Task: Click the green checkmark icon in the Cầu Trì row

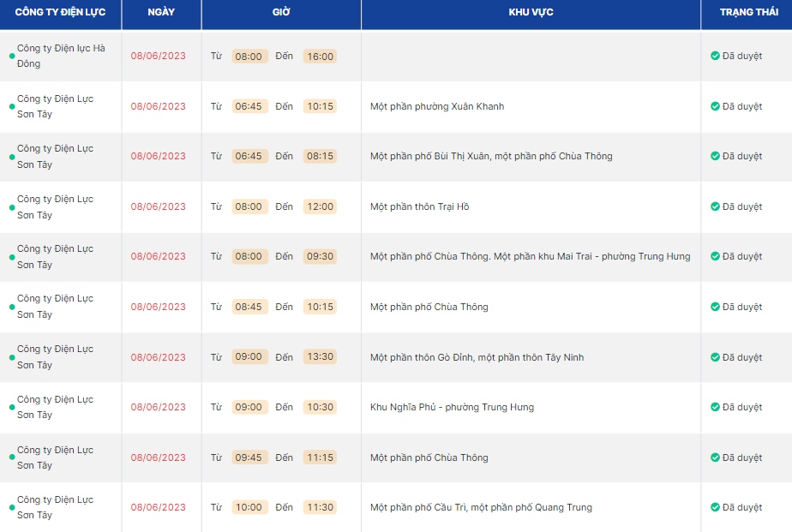Action: tap(715, 507)
